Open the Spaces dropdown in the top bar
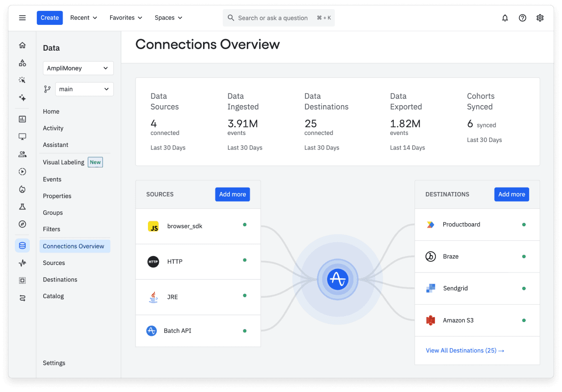Screen dimensions: 562x392 [168, 17]
